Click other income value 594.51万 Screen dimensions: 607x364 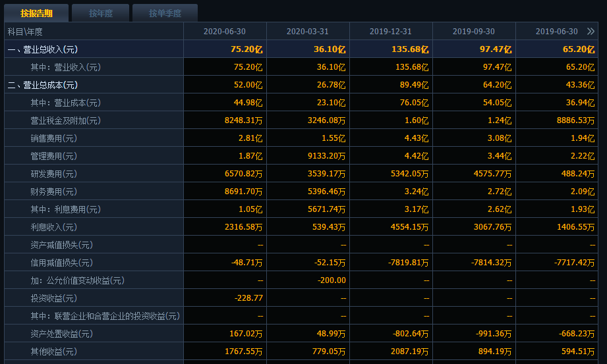click(x=578, y=351)
